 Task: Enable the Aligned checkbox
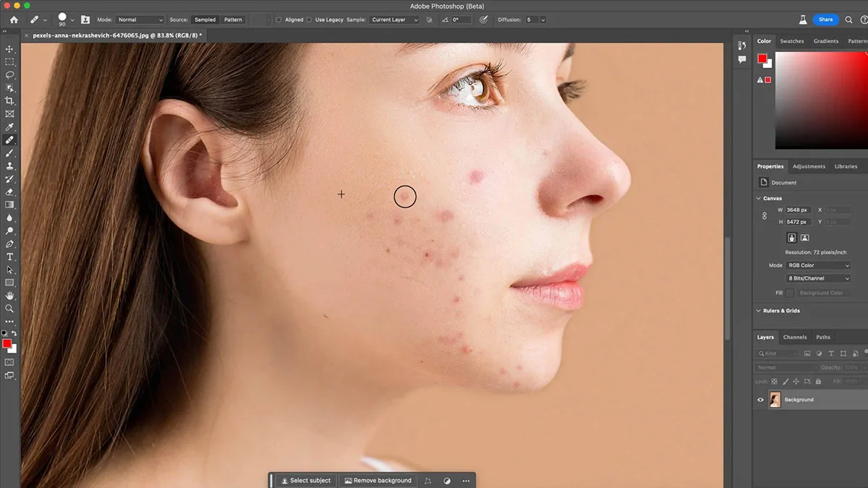(278, 20)
